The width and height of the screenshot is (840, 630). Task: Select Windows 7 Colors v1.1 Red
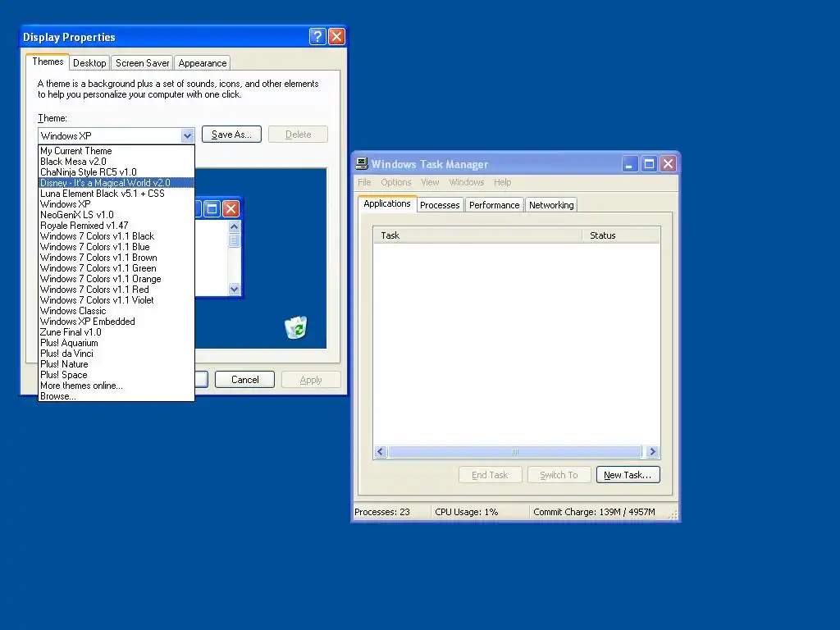[x=116, y=290]
